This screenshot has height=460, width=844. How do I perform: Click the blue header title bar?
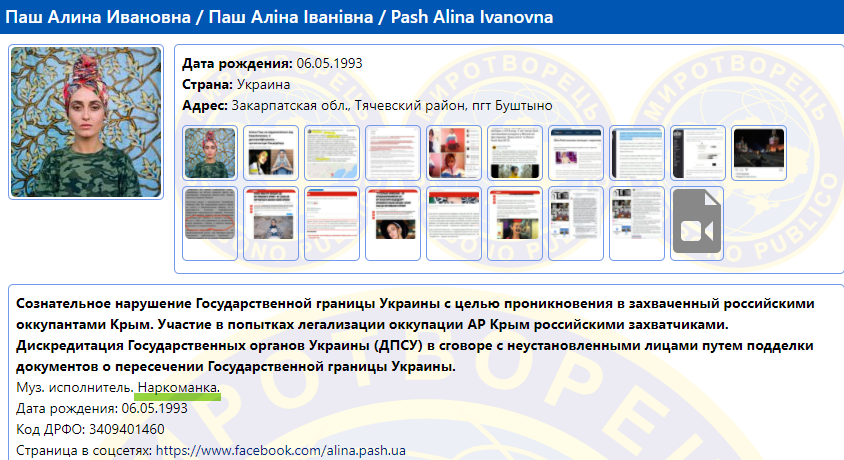point(421,18)
